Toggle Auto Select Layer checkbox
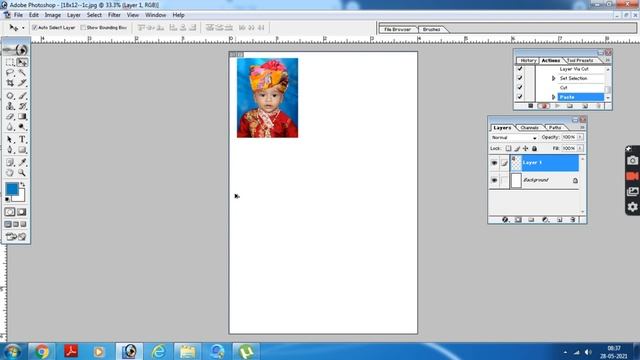Image resolution: width=640 pixels, height=360 pixels. (35, 27)
